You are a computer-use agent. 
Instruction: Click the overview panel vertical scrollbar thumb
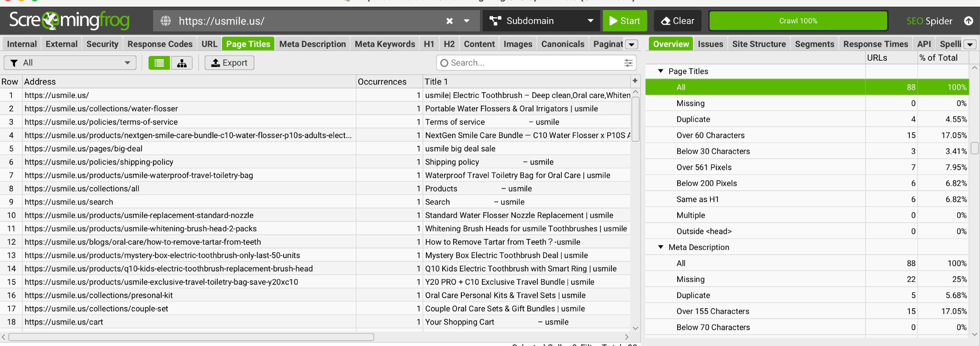974,148
